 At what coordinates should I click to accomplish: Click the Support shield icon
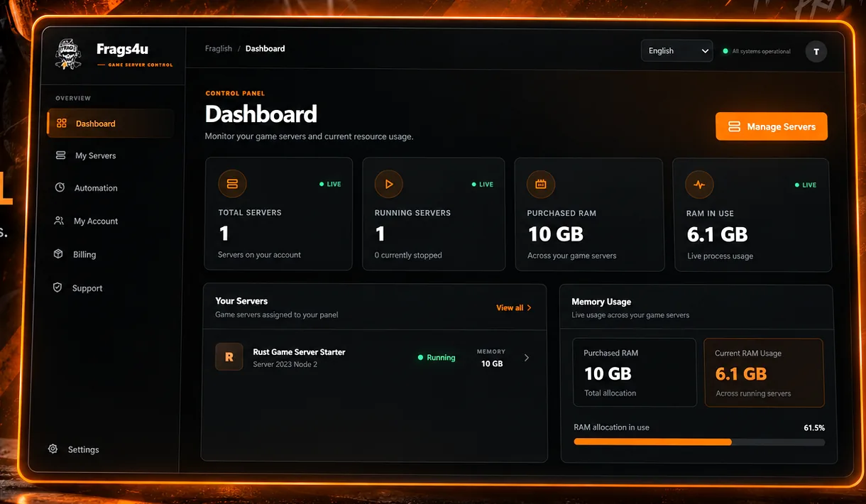(x=57, y=287)
